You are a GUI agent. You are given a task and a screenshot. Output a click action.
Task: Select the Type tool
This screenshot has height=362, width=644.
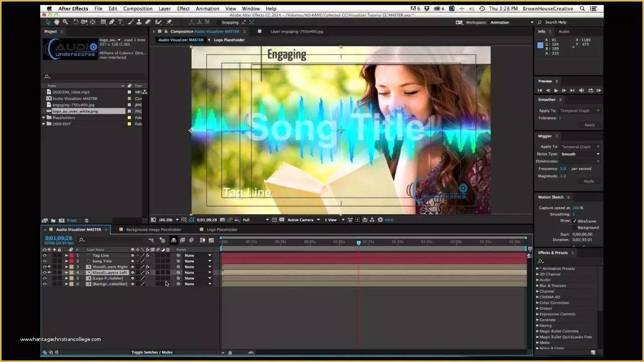tap(120, 22)
